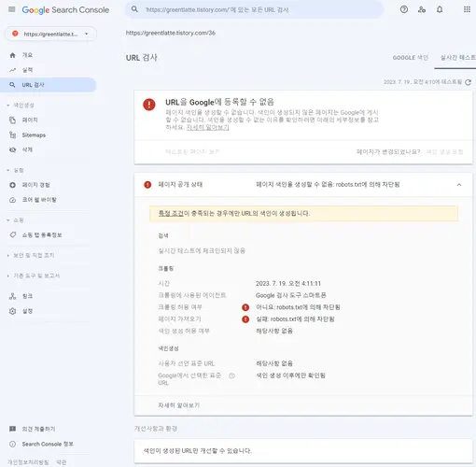Click the large red error icon in URL status card
This screenshot has height=467, width=476.
pyautogui.click(x=149, y=105)
